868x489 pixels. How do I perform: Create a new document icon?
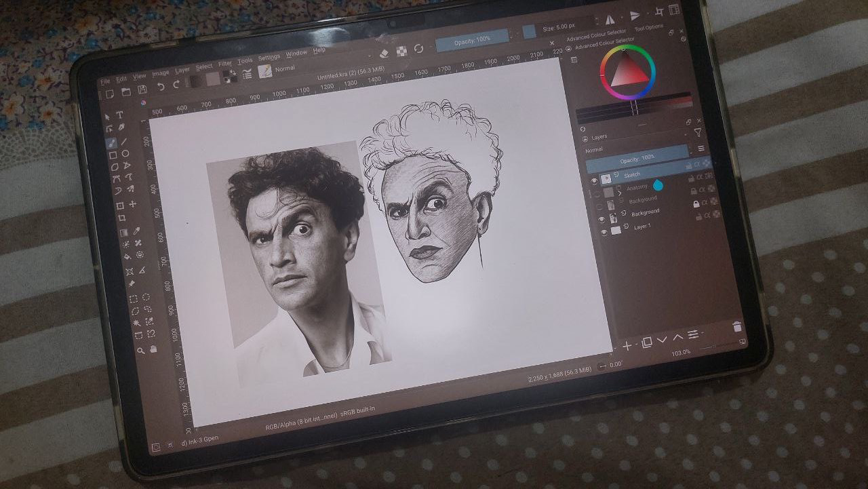[110, 94]
